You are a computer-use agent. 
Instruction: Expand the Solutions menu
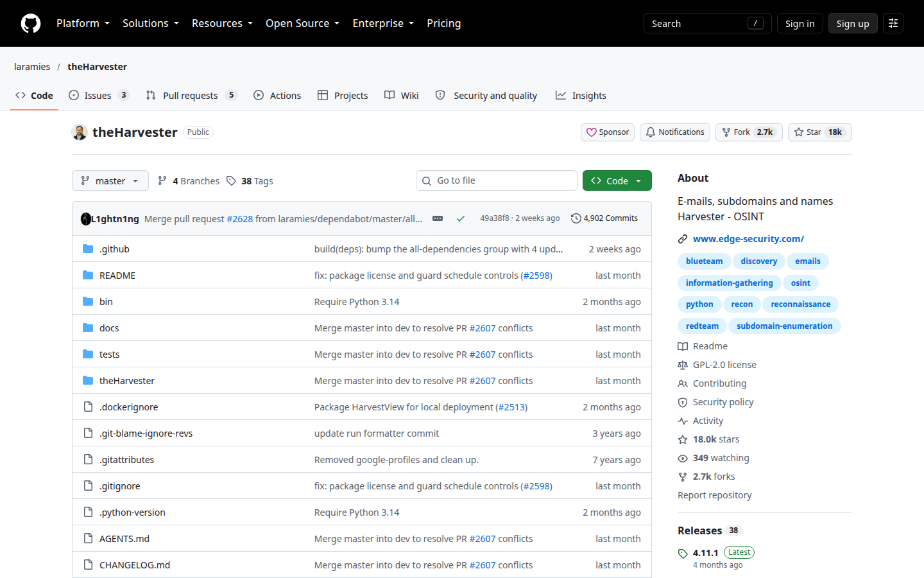(151, 23)
